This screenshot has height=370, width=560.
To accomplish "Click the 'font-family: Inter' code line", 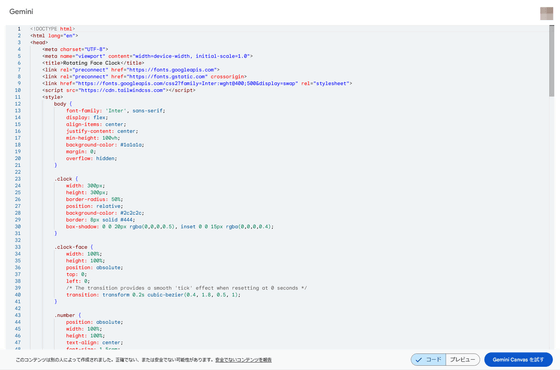I will coord(115,111).
